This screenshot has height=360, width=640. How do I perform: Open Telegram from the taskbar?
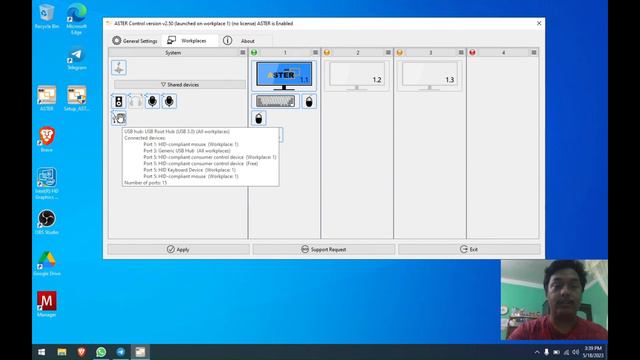click(120, 352)
